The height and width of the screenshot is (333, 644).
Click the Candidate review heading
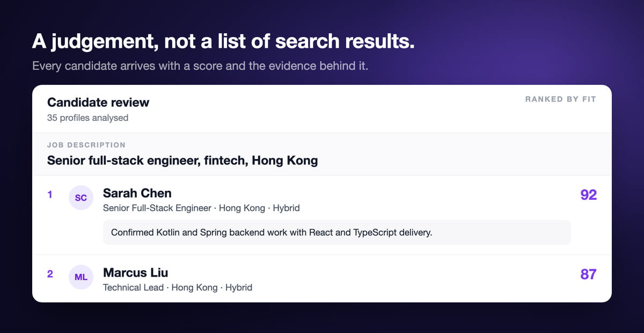pyautogui.click(x=98, y=102)
